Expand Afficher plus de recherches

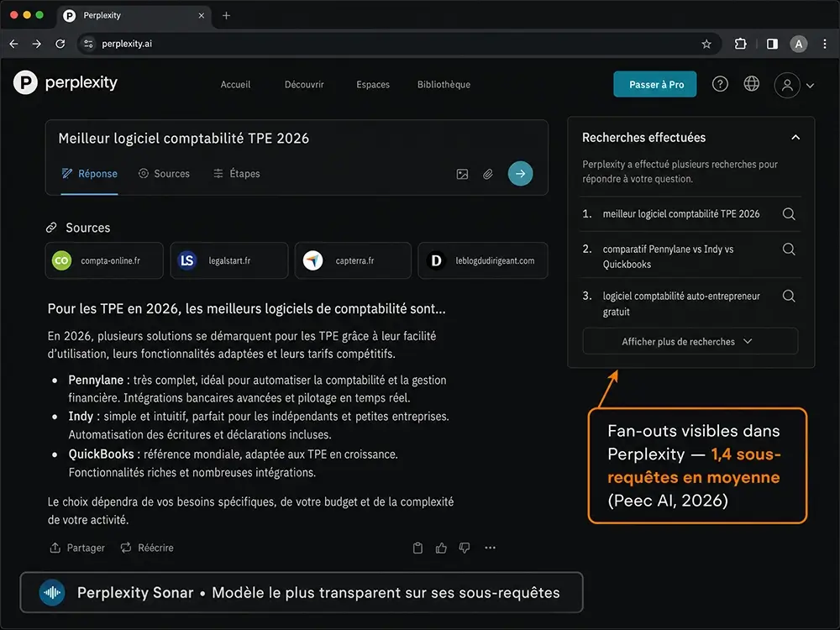pyautogui.click(x=690, y=341)
